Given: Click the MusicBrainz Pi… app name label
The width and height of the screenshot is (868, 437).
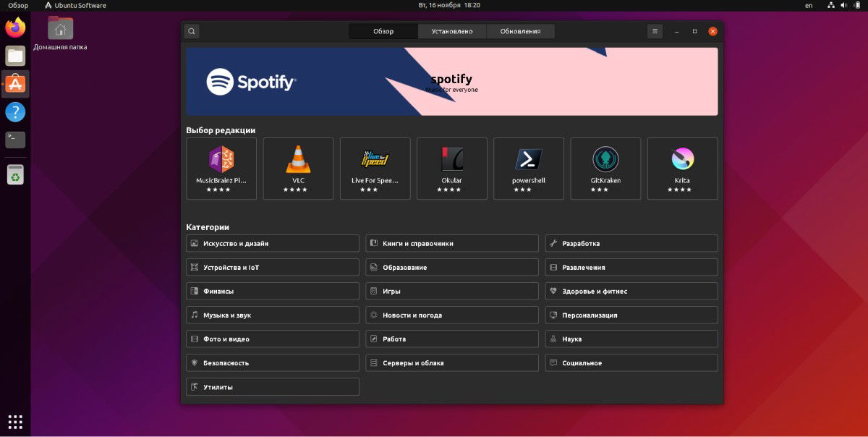Looking at the screenshot, I should [221, 180].
